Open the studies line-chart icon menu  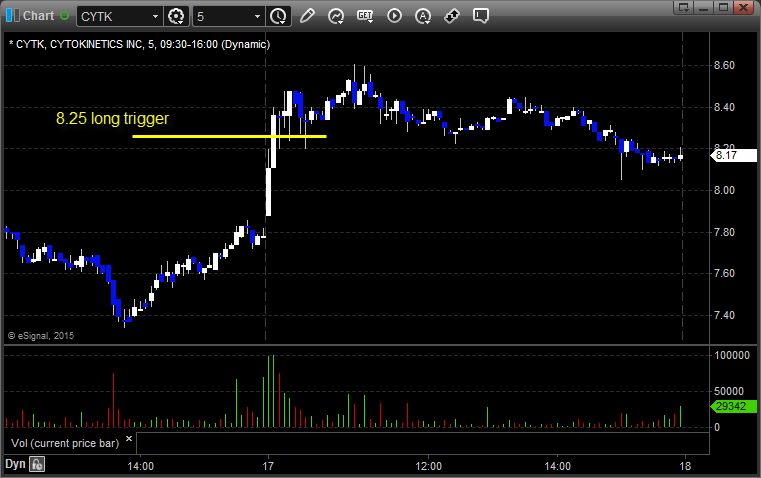336,16
